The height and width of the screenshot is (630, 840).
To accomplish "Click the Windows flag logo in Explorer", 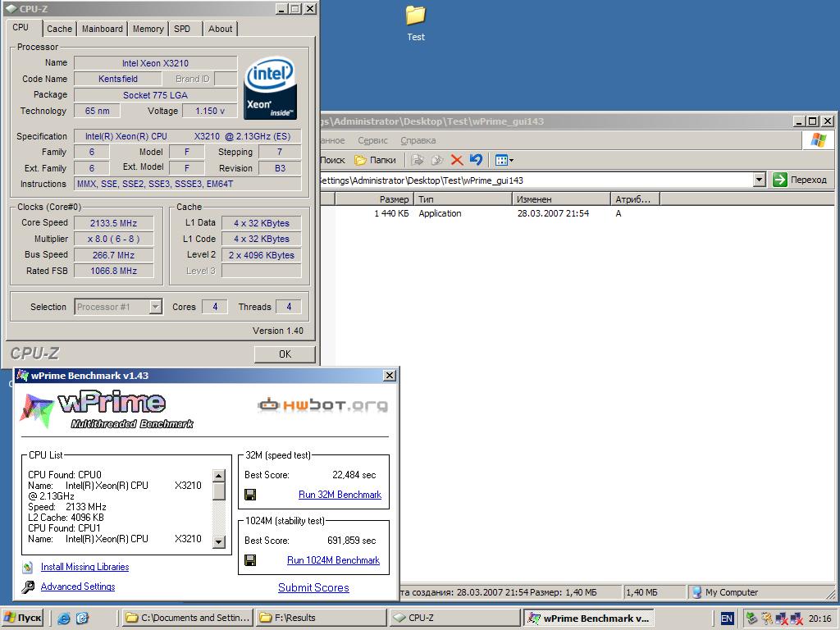I will click(x=818, y=139).
